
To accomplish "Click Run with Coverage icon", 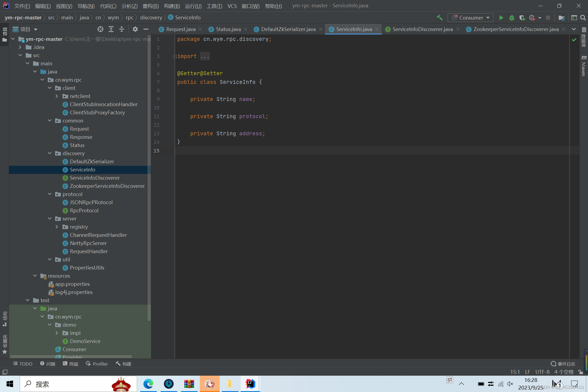I will tap(522, 18).
